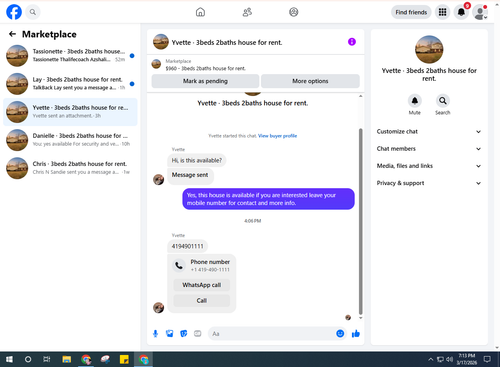Image resolution: width=500 pixels, height=367 pixels.
Task: Click More options button
Action: coord(310,81)
